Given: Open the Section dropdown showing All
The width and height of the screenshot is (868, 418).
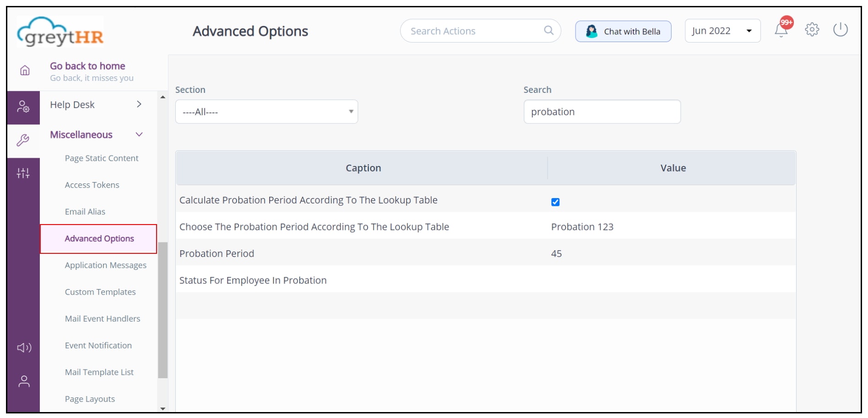Looking at the screenshot, I should 266,112.
